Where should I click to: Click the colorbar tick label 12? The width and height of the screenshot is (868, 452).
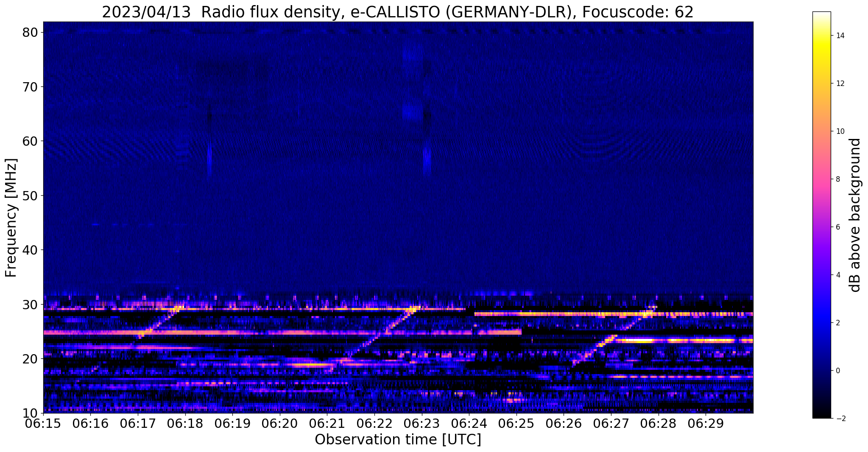tap(840, 83)
